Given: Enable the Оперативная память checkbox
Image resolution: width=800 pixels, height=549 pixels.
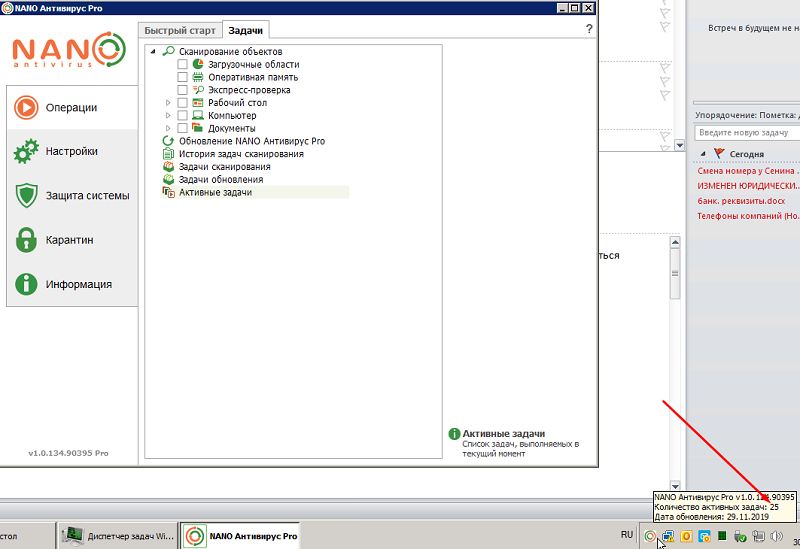Looking at the screenshot, I should [182, 77].
